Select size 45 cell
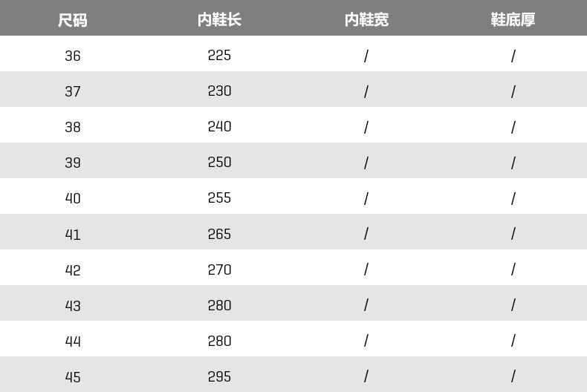The width and height of the screenshot is (587, 392). pos(73,377)
